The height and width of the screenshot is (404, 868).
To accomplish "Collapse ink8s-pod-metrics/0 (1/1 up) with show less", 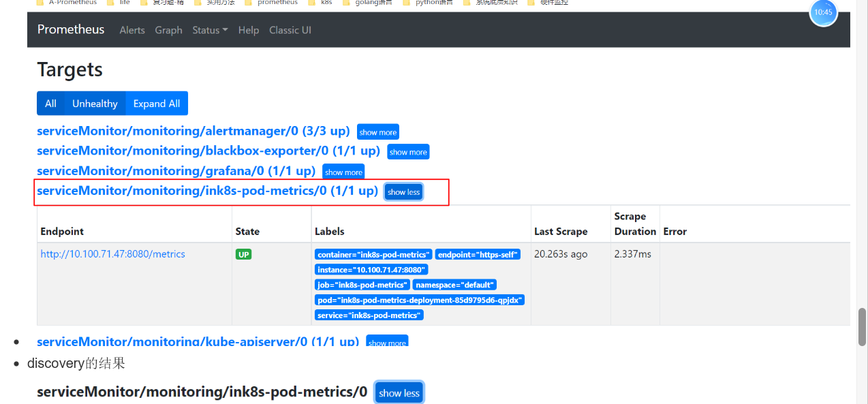I will (x=404, y=192).
